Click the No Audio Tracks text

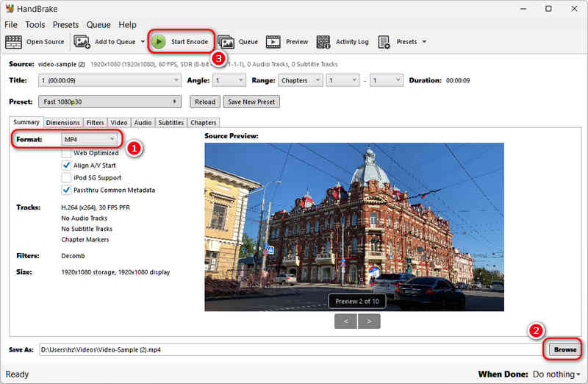click(85, 218)
